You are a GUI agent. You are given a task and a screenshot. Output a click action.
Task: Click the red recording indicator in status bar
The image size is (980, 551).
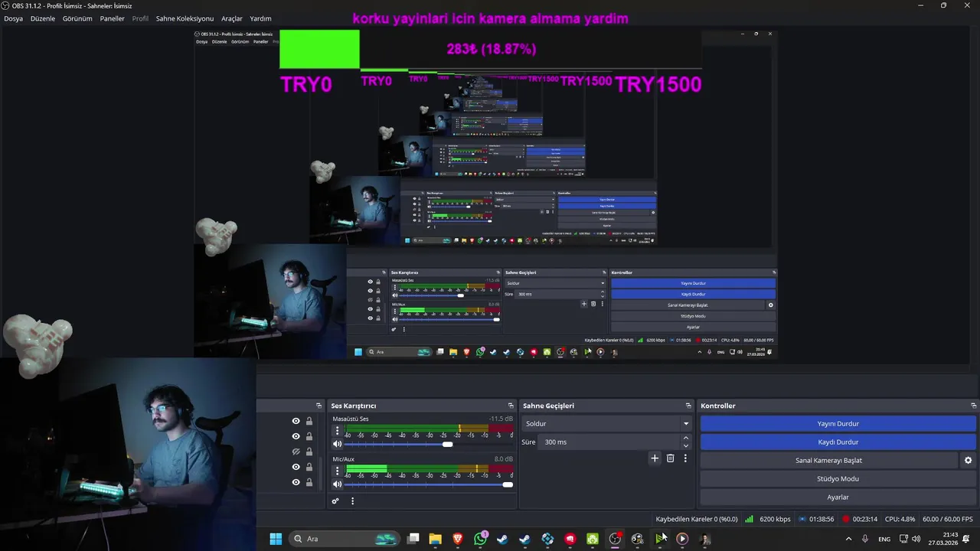(846, 519)
